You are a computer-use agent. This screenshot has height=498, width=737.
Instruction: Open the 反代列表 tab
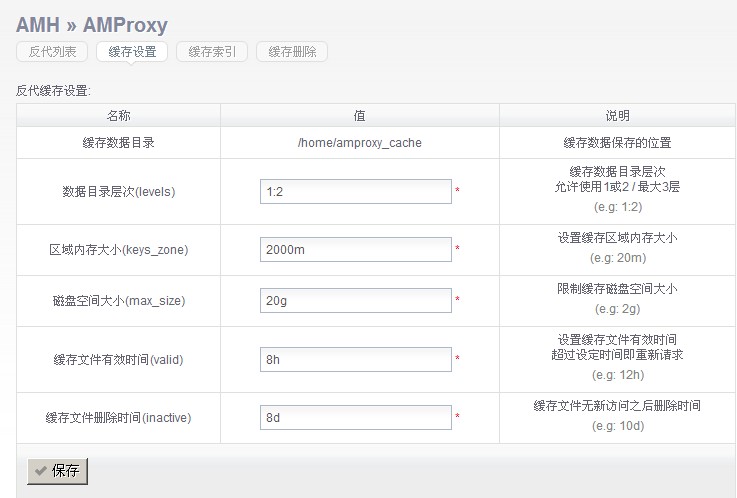click(52, 52)
